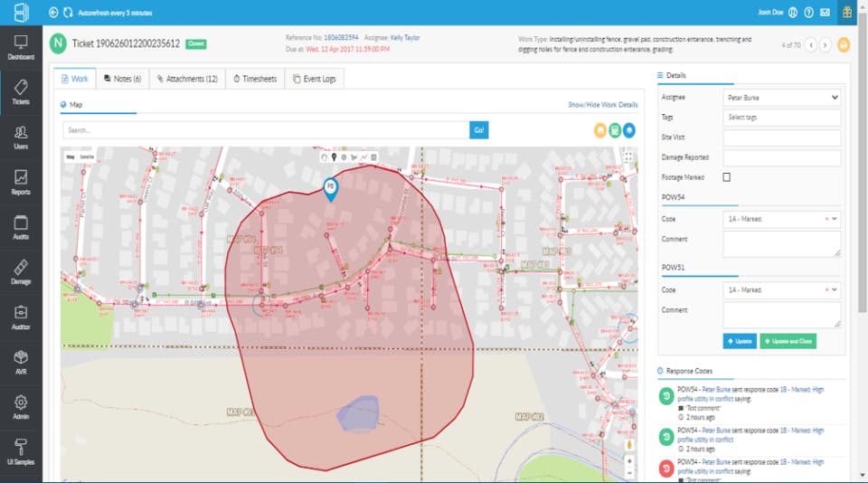Open the help question mark icon

click(x=808, y=12)
